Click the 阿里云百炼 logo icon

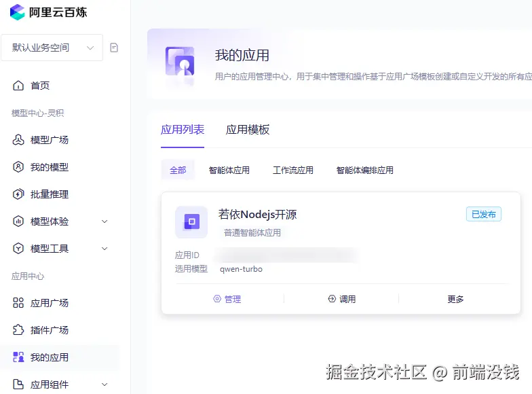pos(18,12)
